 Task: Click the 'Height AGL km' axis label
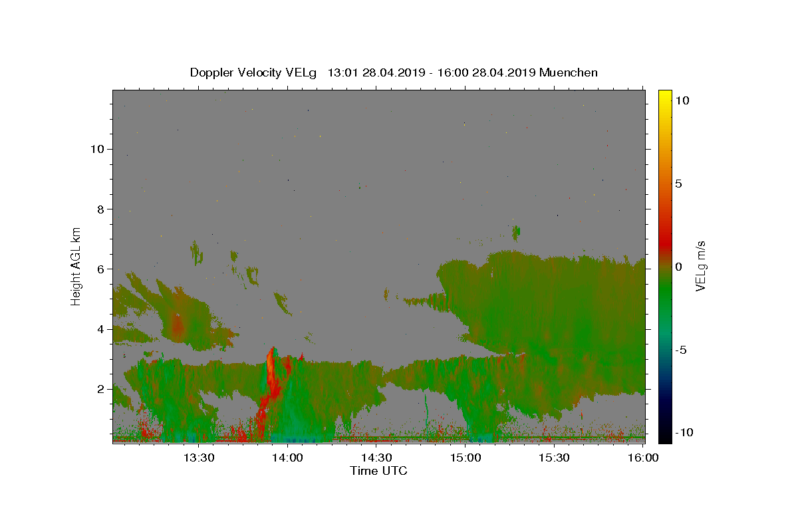76,266
